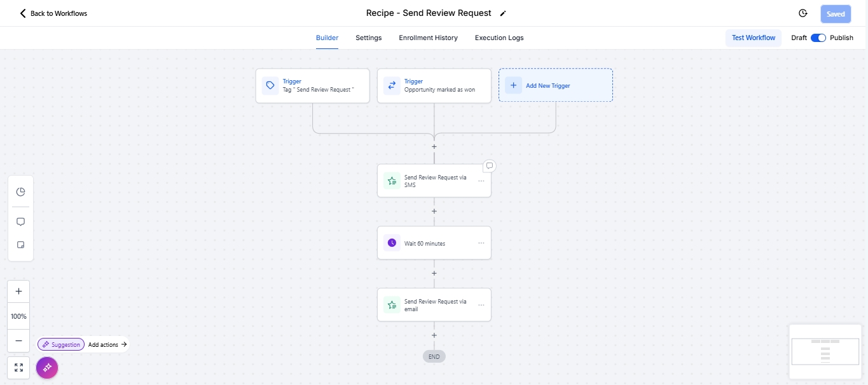Open options menu for Send Review Request via SMS
Viewport: 868px width, 385px height.
[481, 181]
